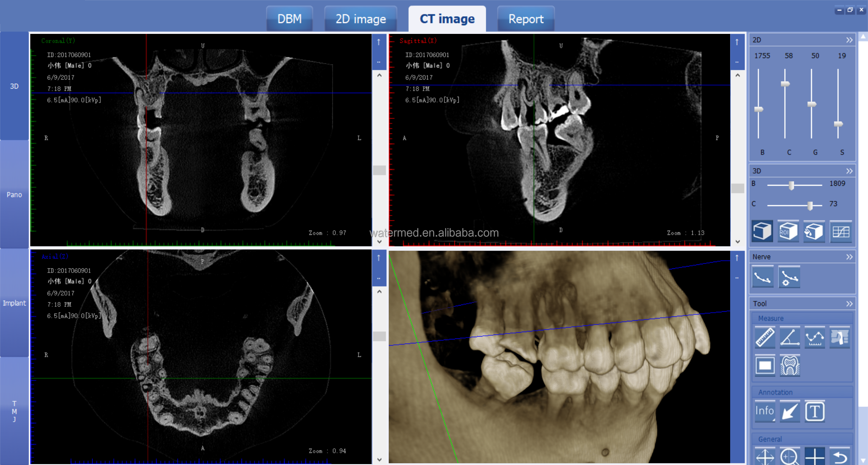Click the up arrow beside Axial view
Screen dimensions: 868x465
[379, 258]
